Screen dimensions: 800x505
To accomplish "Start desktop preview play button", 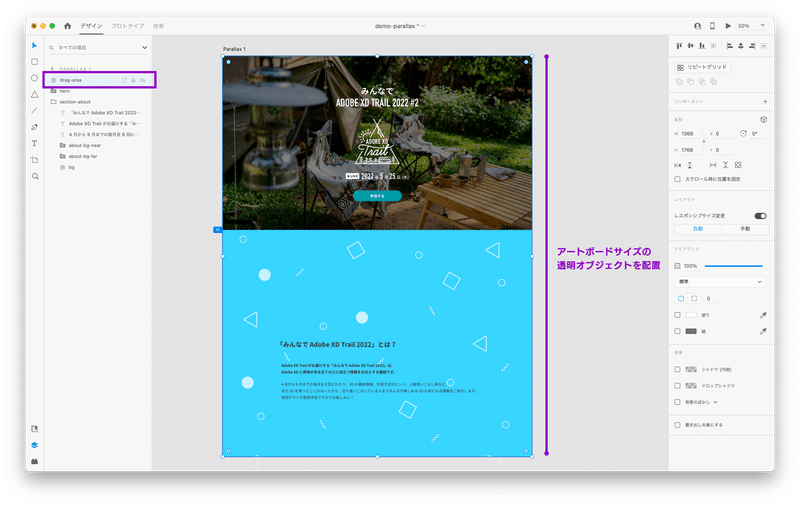I will [728, 26].
